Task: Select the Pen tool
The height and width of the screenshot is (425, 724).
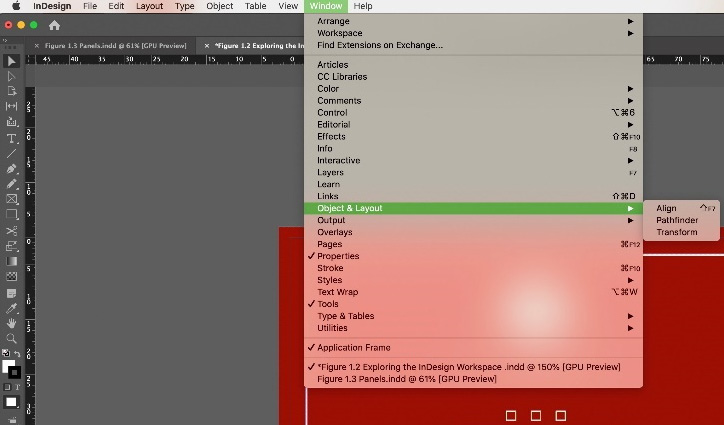Action: click(12, 169)
